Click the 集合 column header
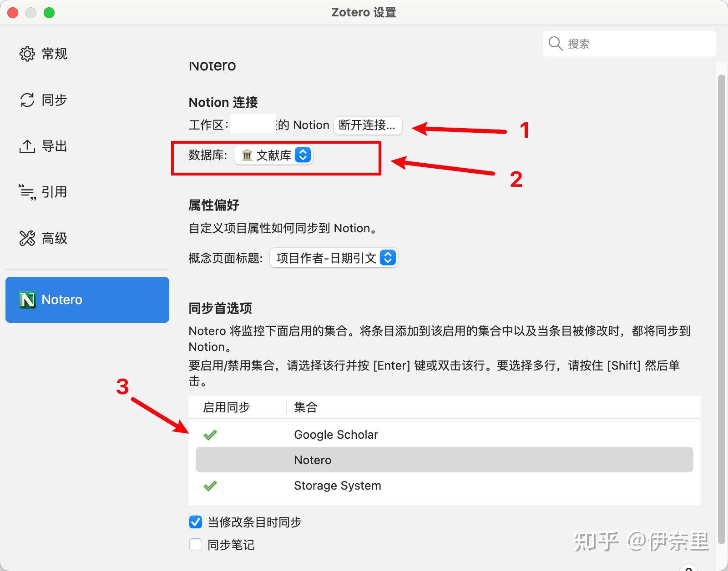The height and width of the screenshot is (571, 728). point(305,407)
